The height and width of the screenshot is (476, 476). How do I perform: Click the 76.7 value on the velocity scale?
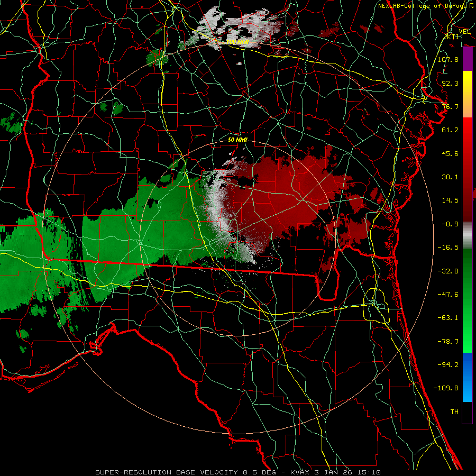(450, 106)
